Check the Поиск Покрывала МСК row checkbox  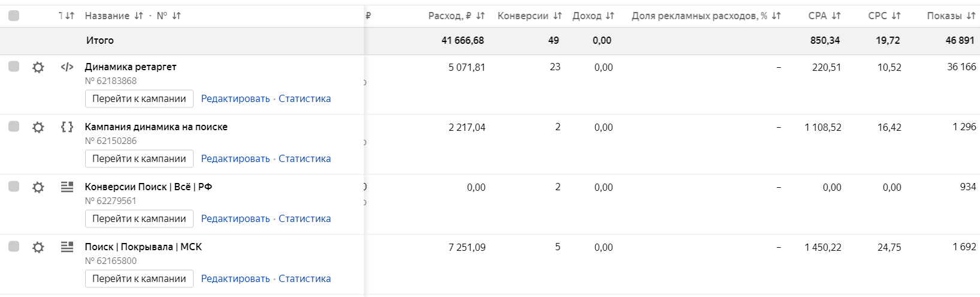(x=14, y=246)
